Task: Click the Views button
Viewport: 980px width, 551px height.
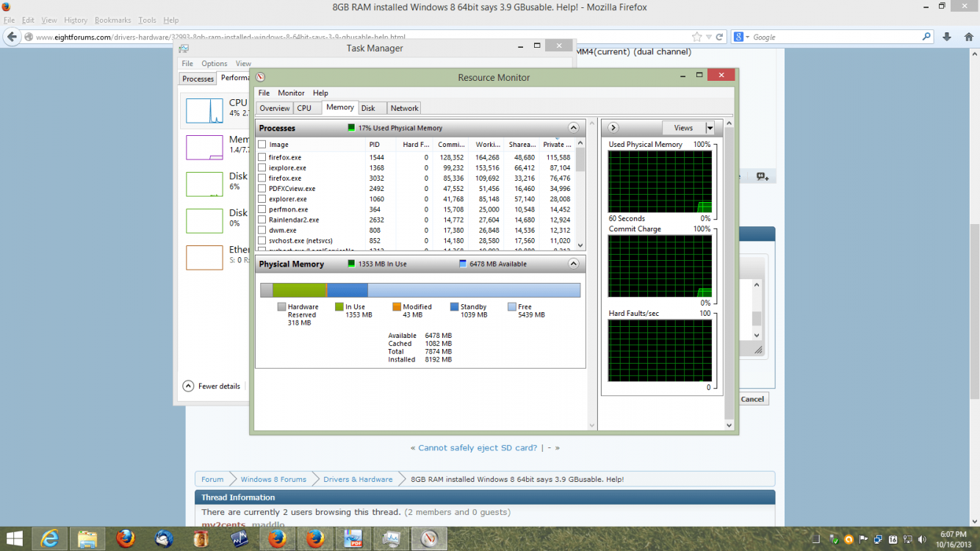Action: (x=683, y=128)
